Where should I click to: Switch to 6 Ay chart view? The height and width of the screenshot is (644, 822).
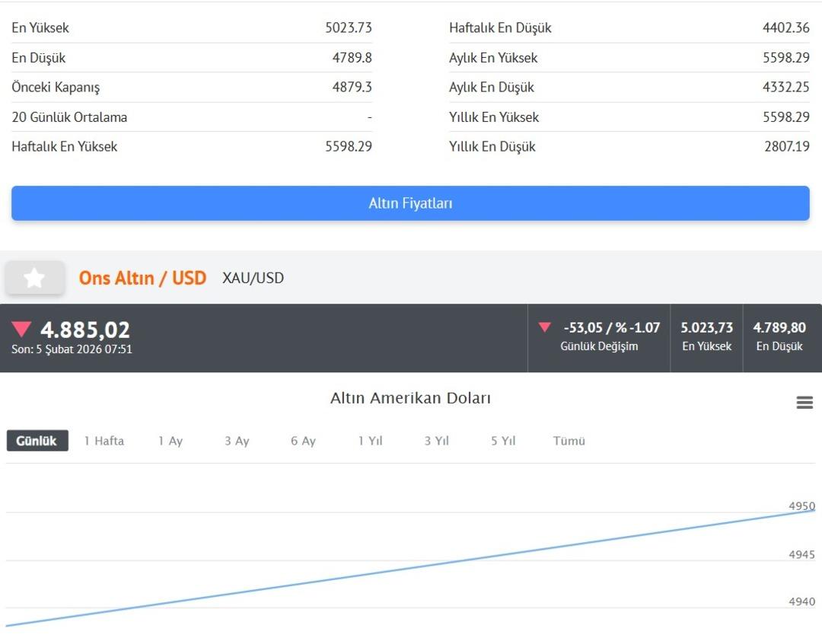point(303,441)
